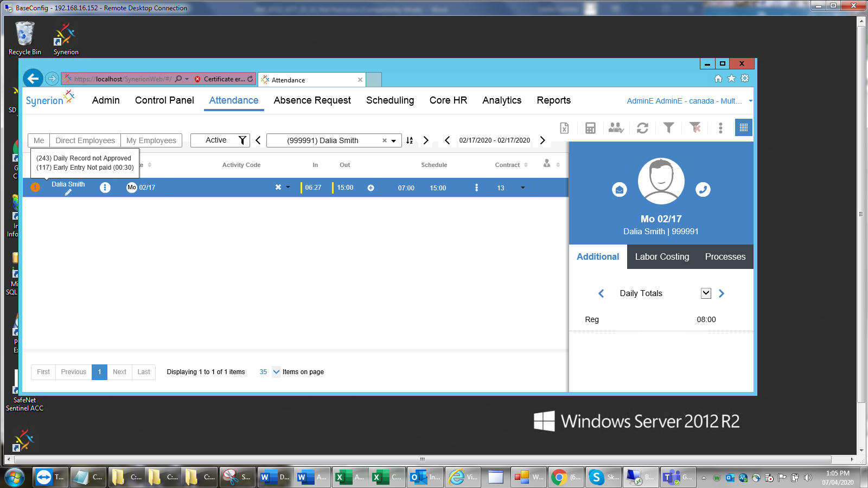
Task: Switch to the Labor Costing tab
Action: [662, 257]
